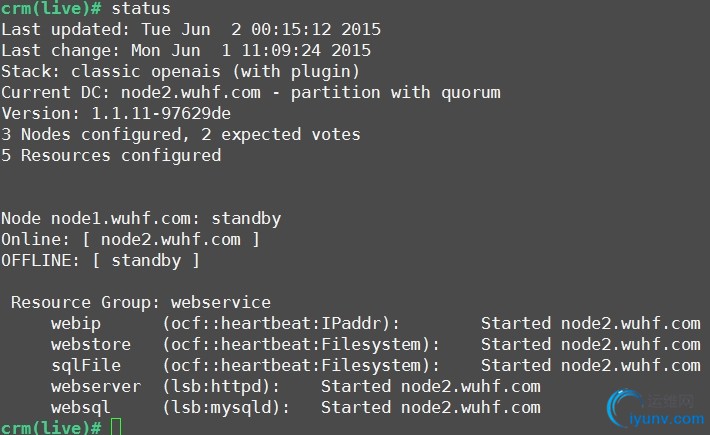Click 'Resource Group: webservice' heading
The height and width of the screenshot is (435, 710).
(x=141, y=302)
